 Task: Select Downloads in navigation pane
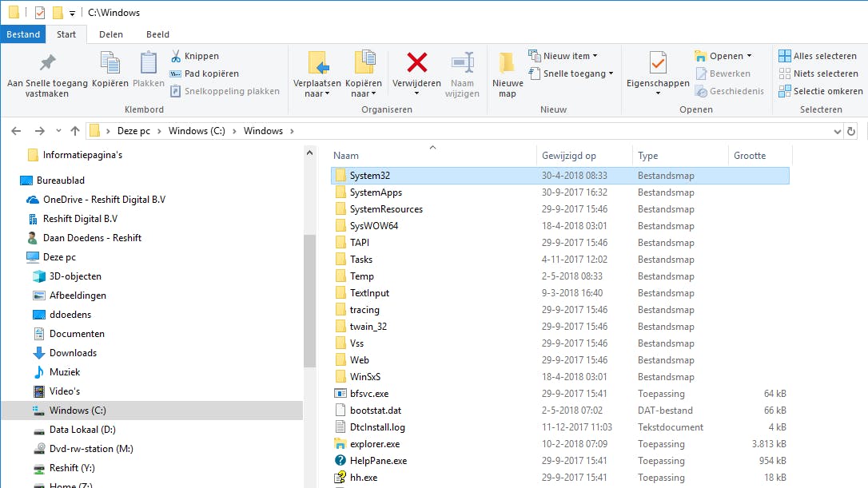tap(73, 353)
